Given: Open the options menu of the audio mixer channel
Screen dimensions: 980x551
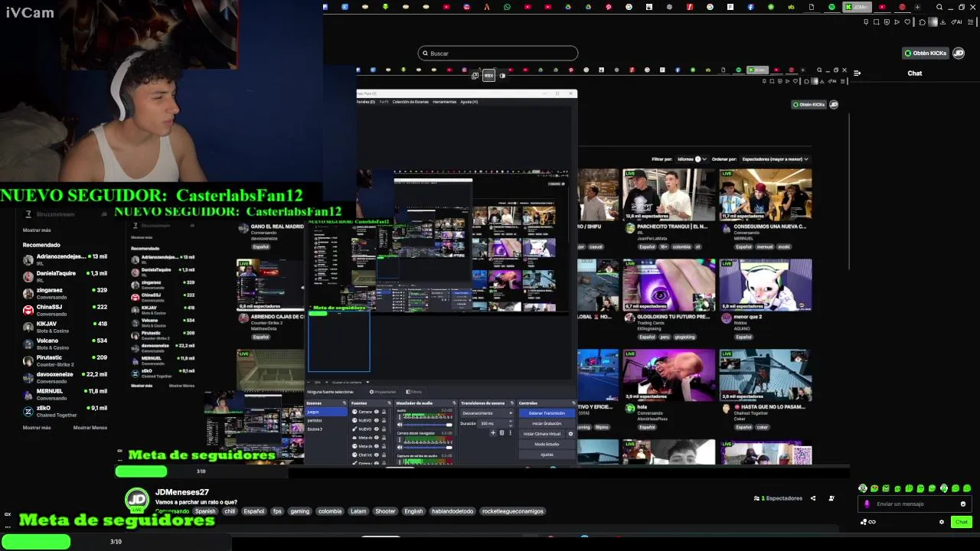Looking at the screenshot, I should click(x=400, y=416).
